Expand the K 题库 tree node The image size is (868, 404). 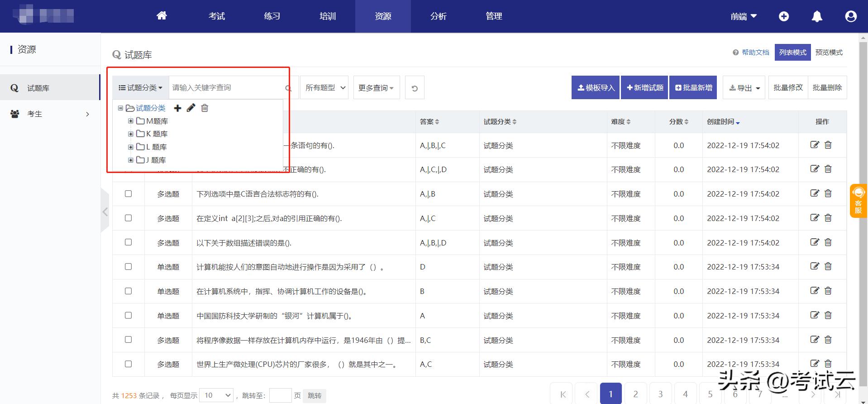(131, 134)
